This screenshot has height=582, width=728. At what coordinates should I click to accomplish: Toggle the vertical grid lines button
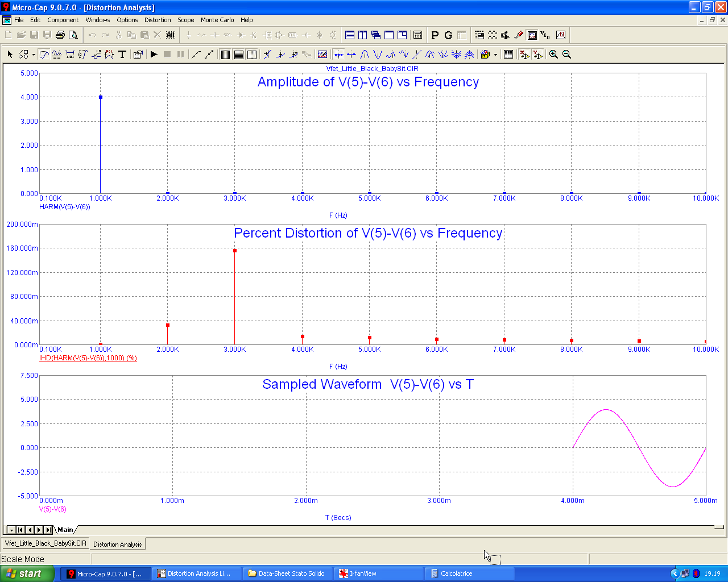pyautogui.click(x=225, y=55)
